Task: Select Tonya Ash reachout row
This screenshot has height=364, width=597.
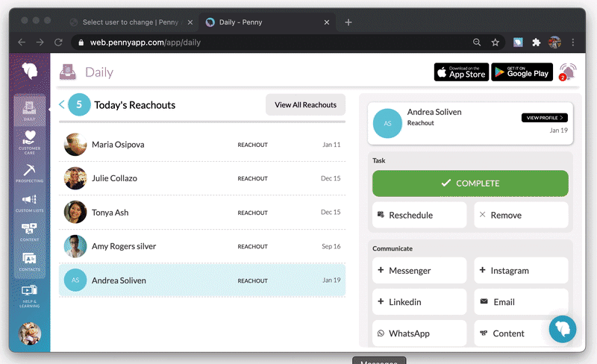Action: pyautogui.click(x=202, y=212)
